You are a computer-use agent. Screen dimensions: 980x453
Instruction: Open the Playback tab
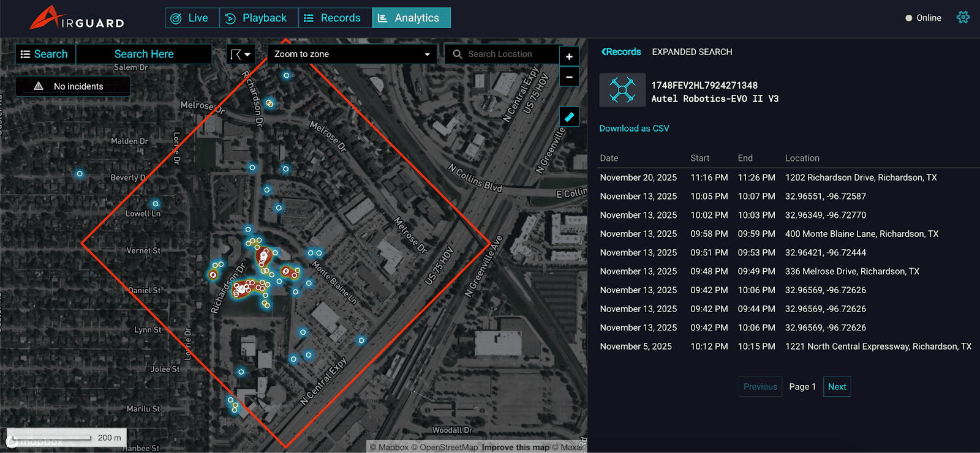[258, 18]
